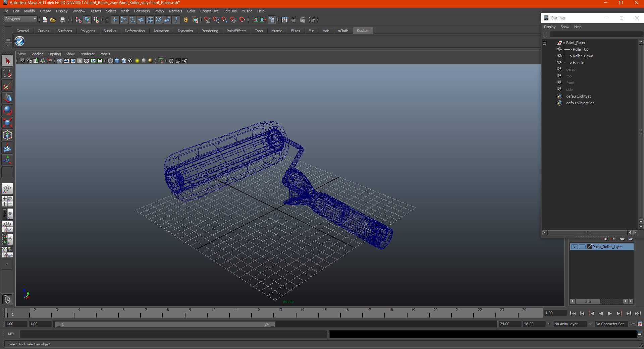Viewport: 644px width, 349px height.
Task: Click the blue checkmark shelf icon
Action: pos(20,41)
